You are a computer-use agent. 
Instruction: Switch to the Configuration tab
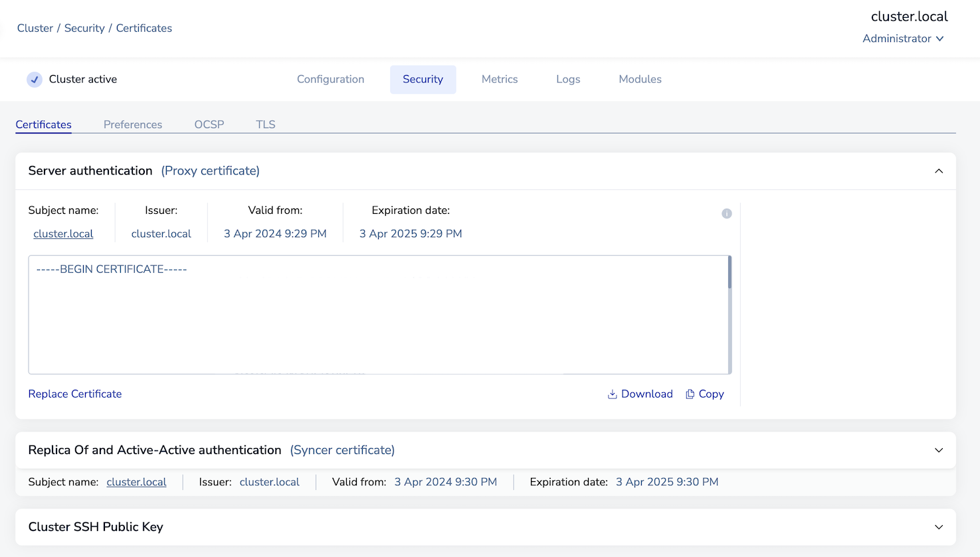(330, 79)
